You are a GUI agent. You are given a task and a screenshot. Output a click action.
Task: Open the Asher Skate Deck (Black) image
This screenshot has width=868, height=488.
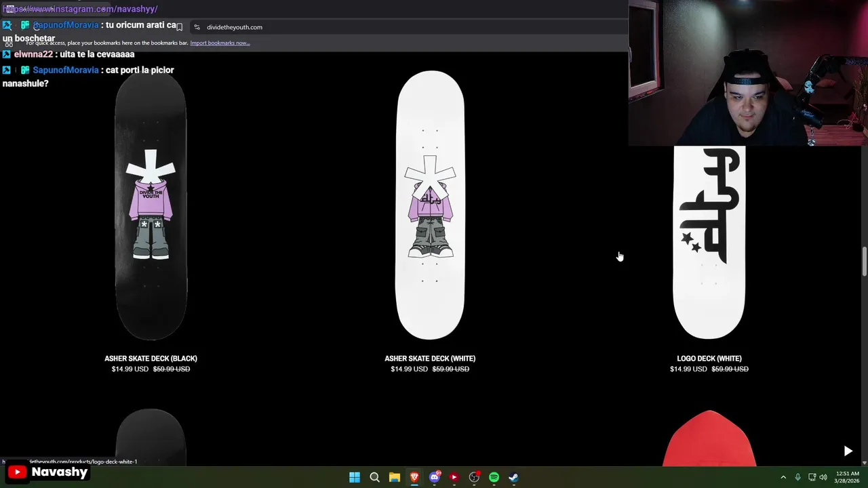click(151, 205)
